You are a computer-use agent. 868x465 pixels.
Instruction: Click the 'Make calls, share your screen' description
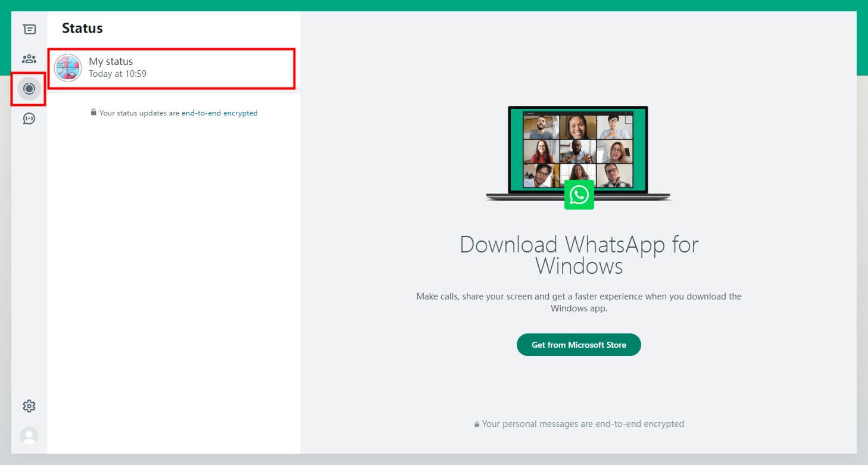click(x=579, y=302)
